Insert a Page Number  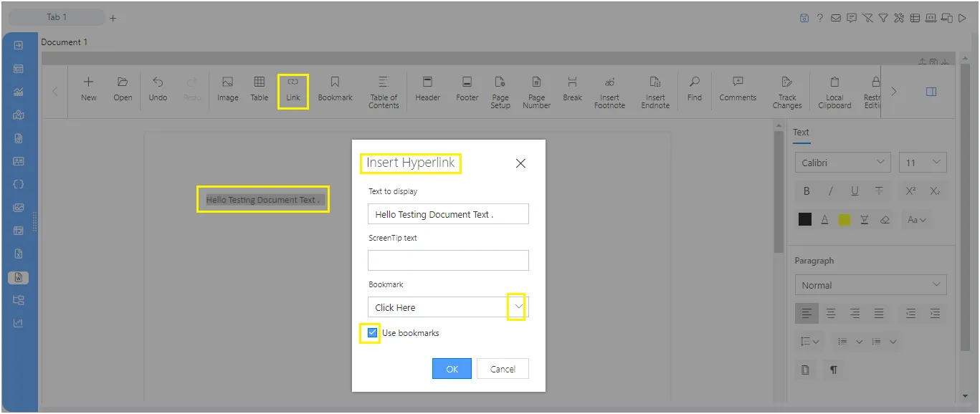536,93
